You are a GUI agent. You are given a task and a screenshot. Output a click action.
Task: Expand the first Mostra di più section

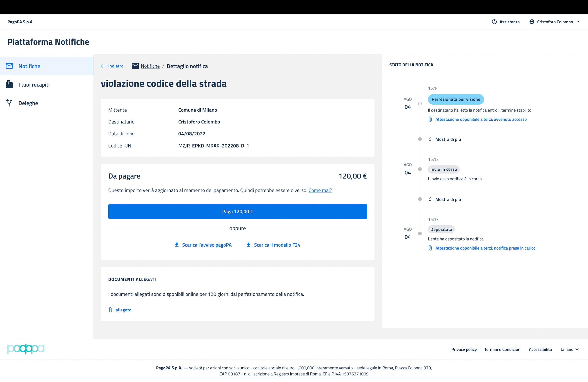pos(445,139)
